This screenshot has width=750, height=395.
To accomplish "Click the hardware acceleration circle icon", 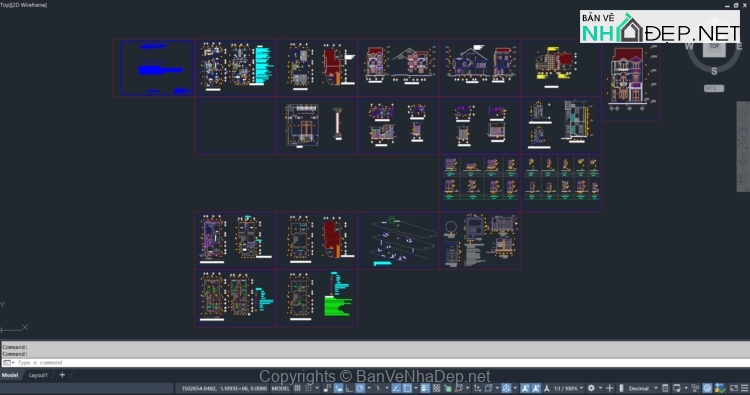I will [x=707, y=388].
